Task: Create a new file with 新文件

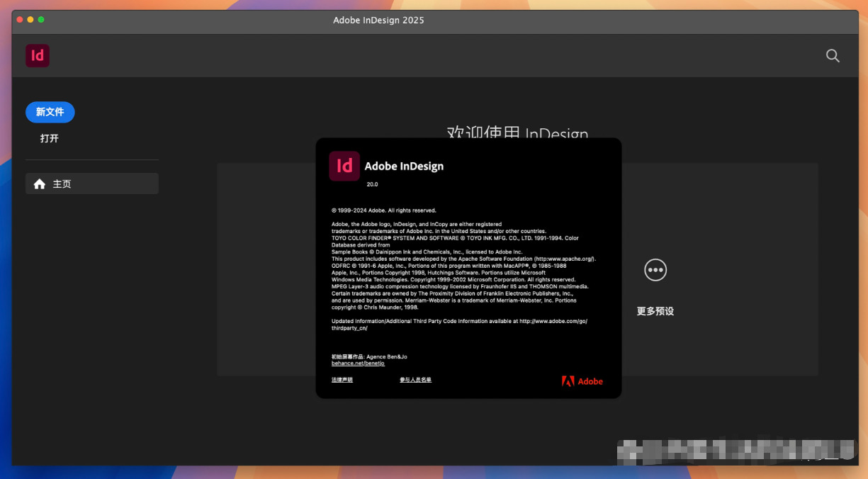Action: (50, 112)
